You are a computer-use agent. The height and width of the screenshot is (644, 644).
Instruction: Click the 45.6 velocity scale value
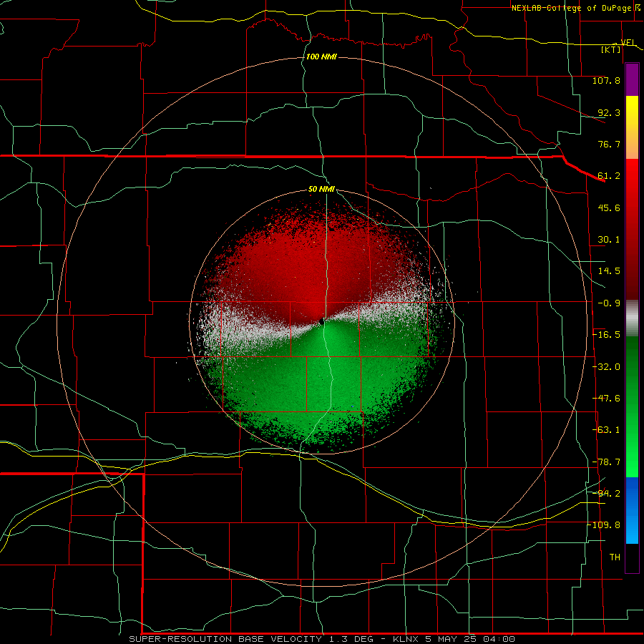608,208
